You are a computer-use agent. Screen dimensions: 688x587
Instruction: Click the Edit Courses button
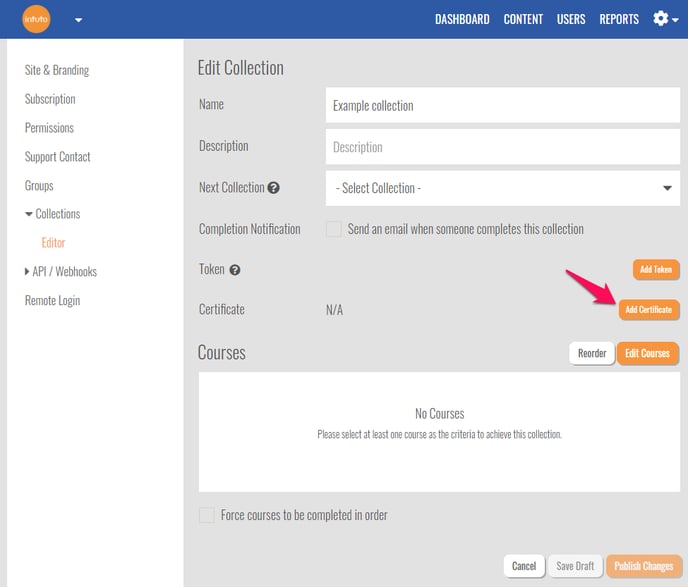click(x=647, y=353)
